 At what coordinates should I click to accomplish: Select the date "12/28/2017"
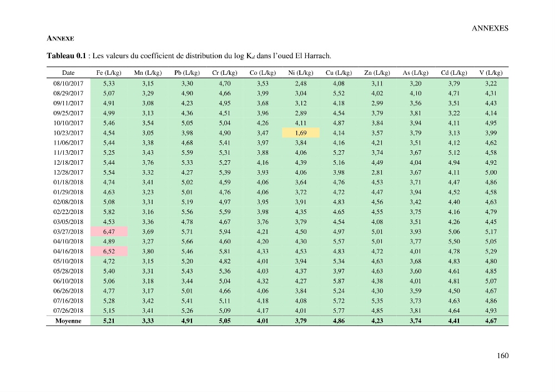tap(68, 172)
